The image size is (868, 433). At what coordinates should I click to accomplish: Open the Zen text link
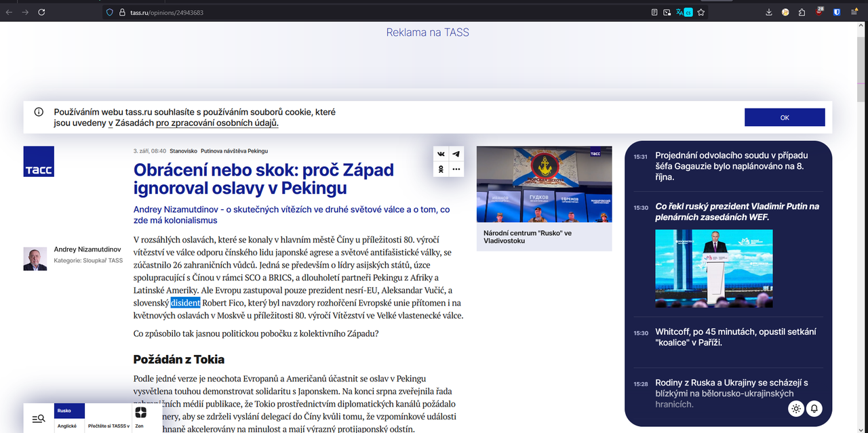[x=139, y=426]
